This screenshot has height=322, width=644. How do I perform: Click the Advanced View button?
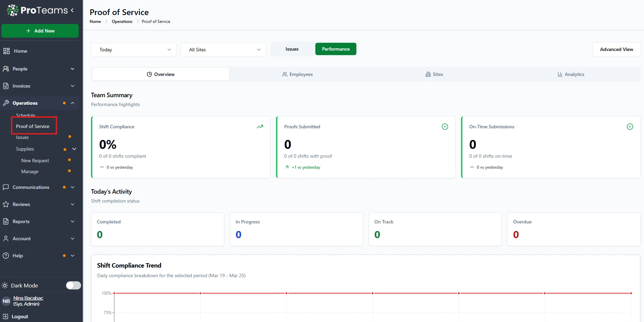click(616, 49)
